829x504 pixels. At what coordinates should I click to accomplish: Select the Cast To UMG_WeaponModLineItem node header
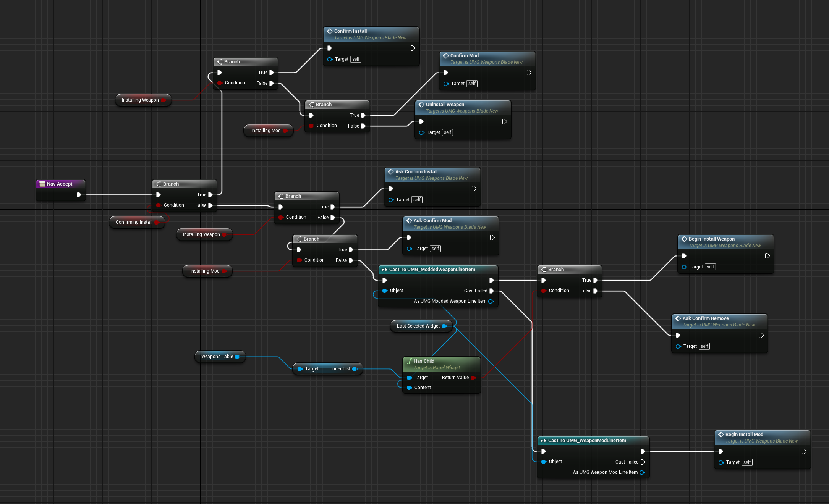(x=593, y=441)
